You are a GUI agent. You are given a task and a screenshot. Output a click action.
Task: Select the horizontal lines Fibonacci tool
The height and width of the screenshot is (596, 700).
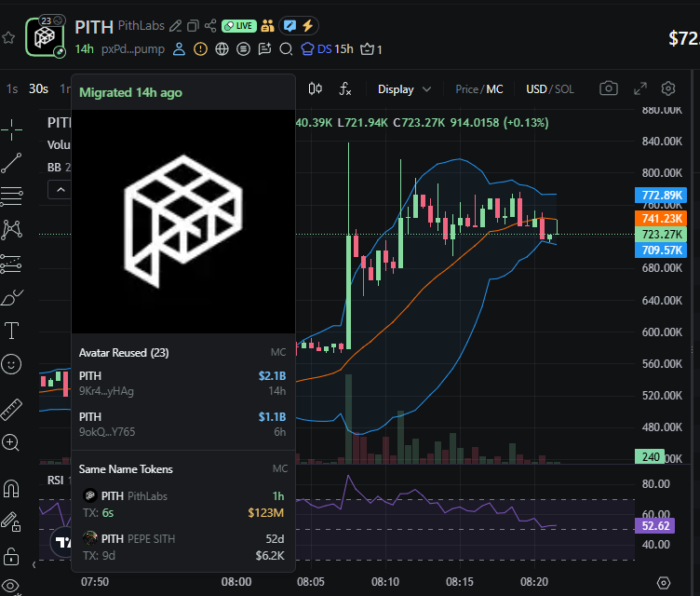coord(11,196)
